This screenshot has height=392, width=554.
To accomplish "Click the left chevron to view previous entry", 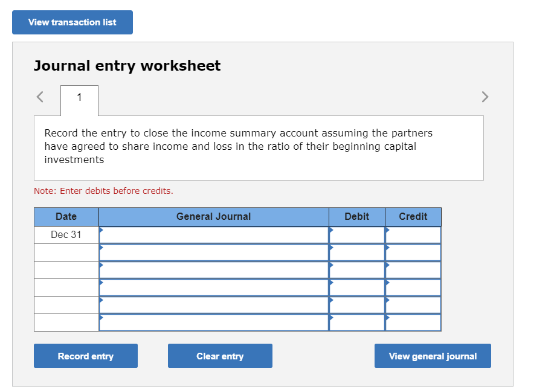I will [39, 97].
